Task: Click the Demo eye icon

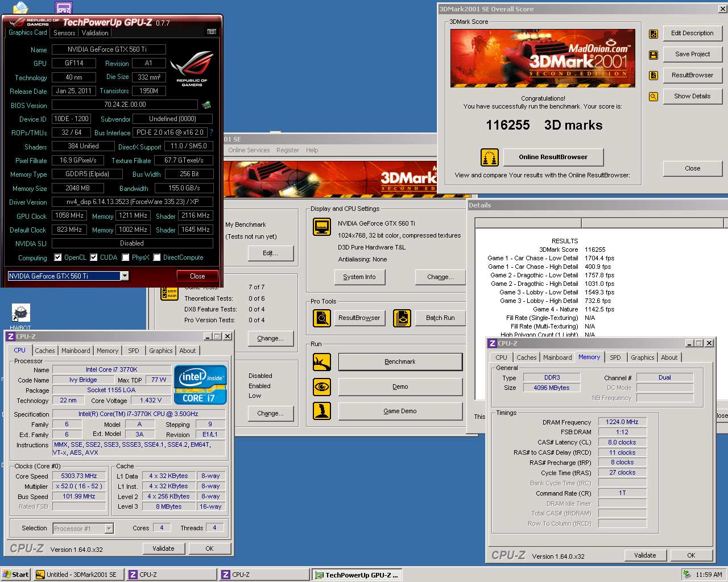Action: (x=322, y=387)
